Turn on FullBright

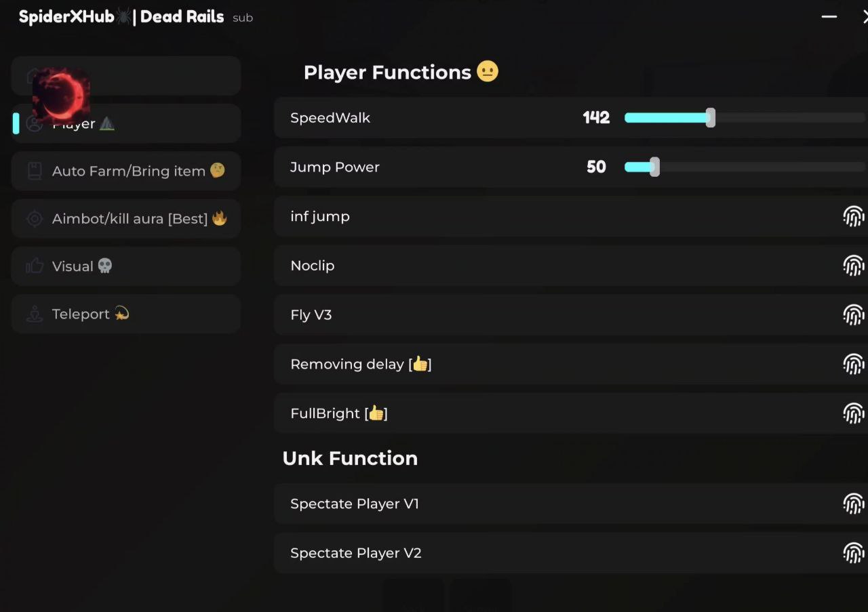853,413
